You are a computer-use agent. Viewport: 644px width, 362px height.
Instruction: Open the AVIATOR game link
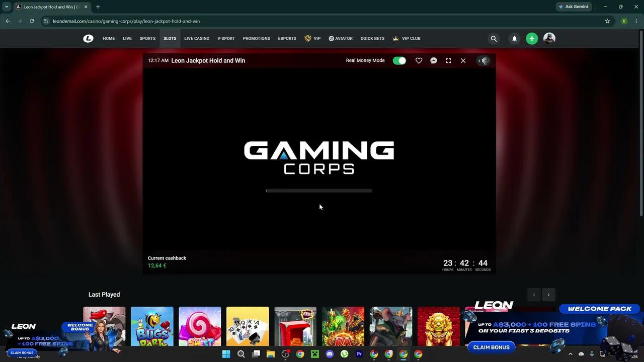[x=341, y=38]
